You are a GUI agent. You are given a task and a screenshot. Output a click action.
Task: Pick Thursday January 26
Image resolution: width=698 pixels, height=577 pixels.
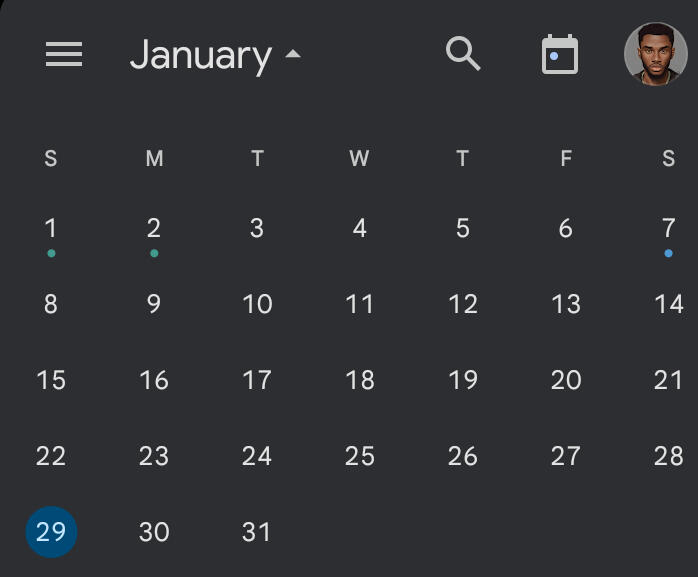coord(463,456)
